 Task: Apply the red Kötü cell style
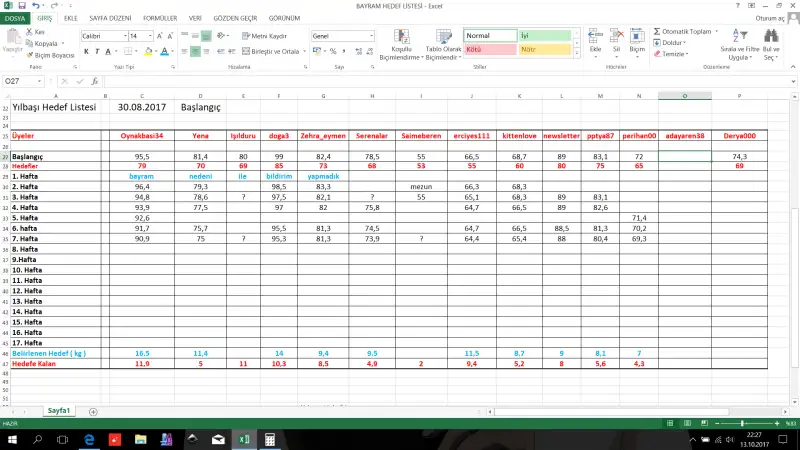(x=489, y=48)
